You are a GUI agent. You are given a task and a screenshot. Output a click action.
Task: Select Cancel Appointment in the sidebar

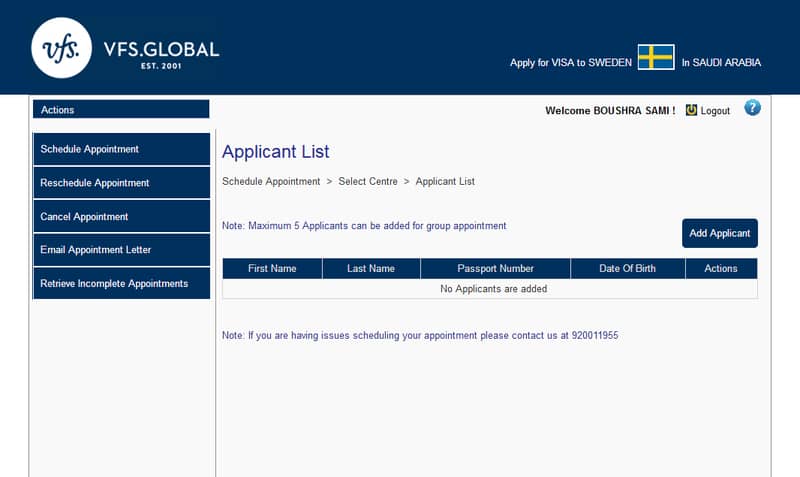point(121,216)
